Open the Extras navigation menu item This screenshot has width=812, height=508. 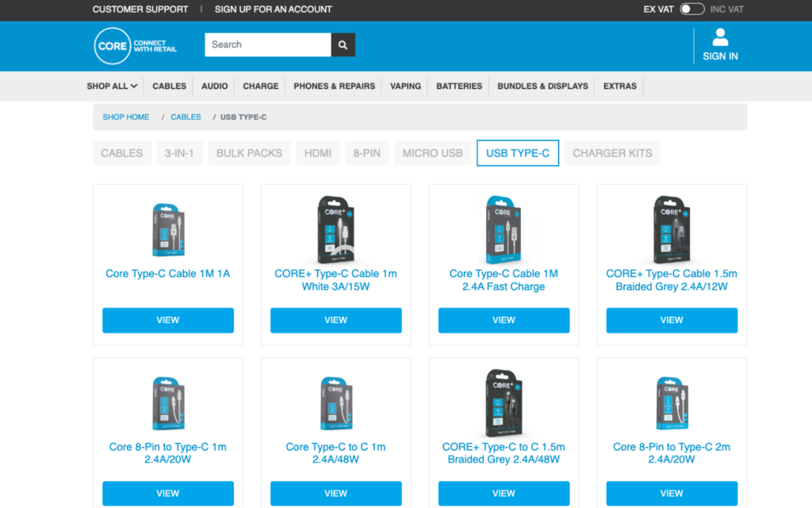[x=620, y=86]
